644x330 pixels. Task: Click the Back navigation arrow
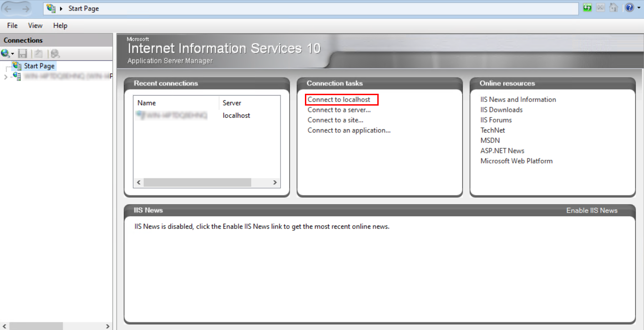[8, 8]
